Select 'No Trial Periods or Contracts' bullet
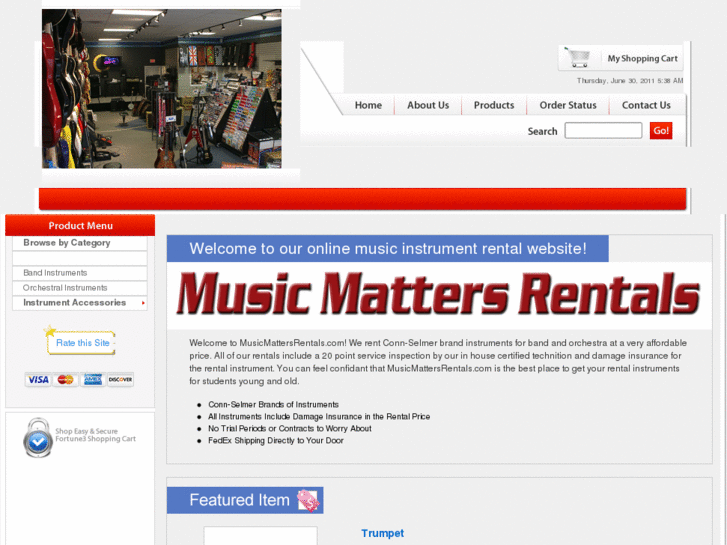Screen dimensions: 727x545 pos(289,429)
